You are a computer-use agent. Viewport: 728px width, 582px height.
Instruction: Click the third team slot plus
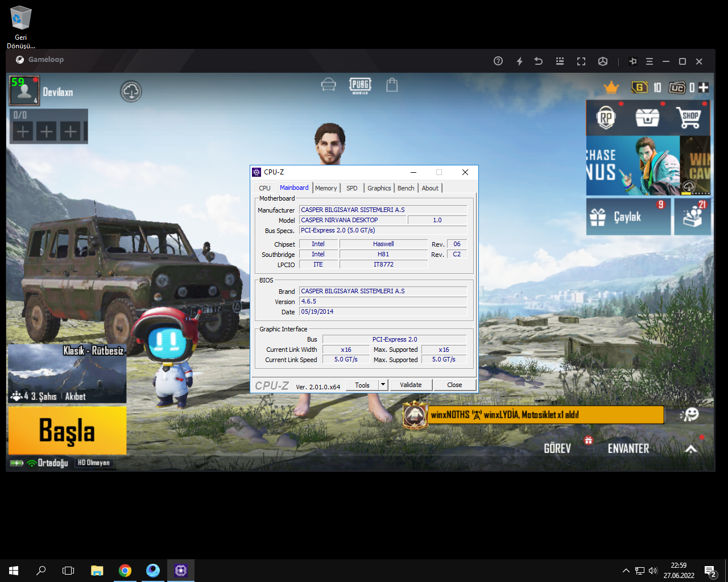click(71, 132)
